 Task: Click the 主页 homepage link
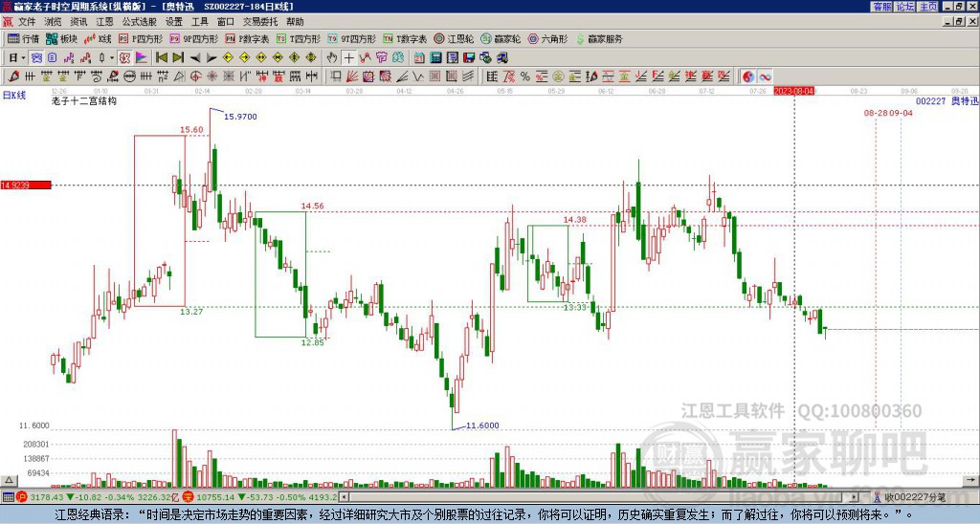[x=928, y=7]
